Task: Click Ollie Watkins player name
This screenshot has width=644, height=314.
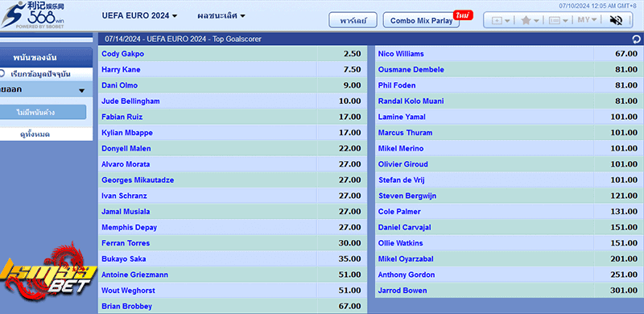Action: [400, 243]
